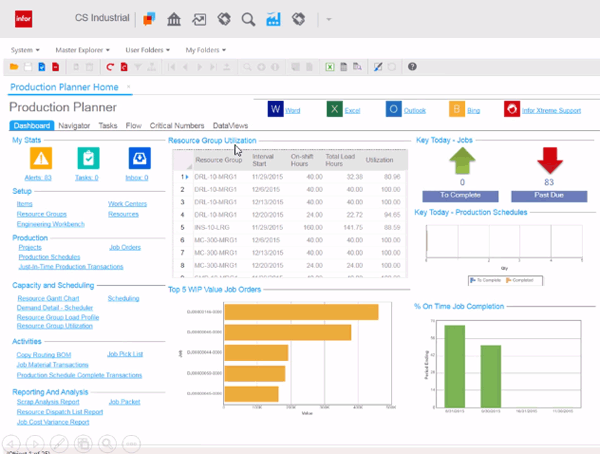Click the open folder toolbar icon
600x454 pixels.
point(14,67)
